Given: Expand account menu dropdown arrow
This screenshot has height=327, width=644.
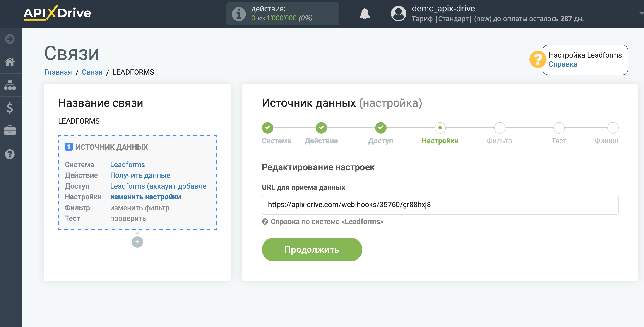Looking at the screenshot, I should pyautogui.click(x=641, y=13).
